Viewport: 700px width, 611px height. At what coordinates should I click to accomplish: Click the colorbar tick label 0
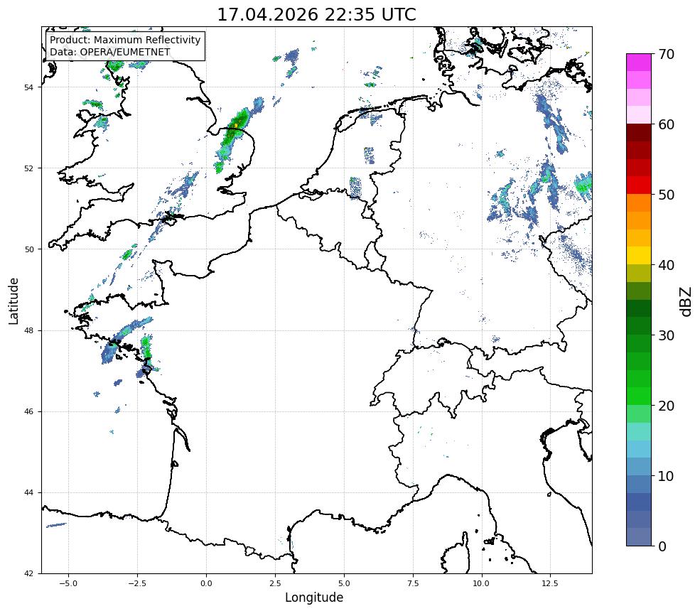click(x=662, y=546)
